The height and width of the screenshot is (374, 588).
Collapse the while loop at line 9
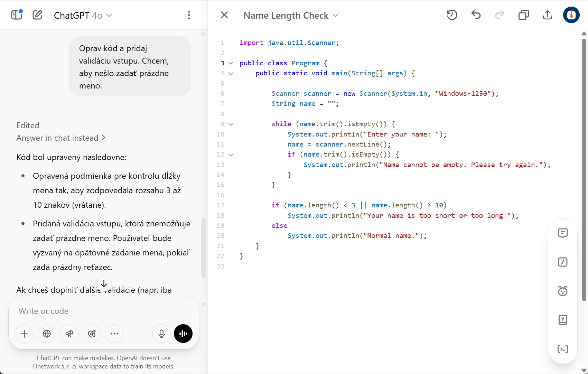click(x=231, y=124)
